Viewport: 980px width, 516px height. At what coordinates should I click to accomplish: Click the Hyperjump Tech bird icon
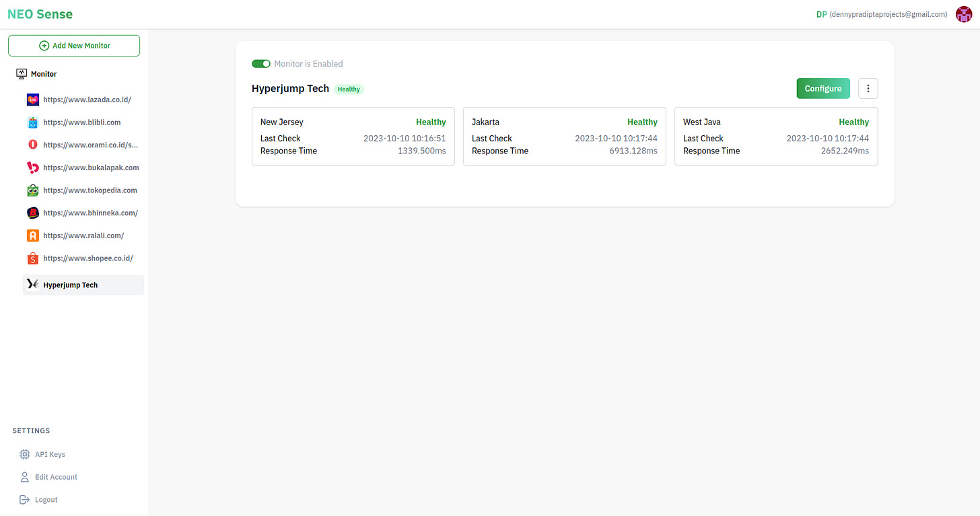pyautogui.click(x=32, y=285)
